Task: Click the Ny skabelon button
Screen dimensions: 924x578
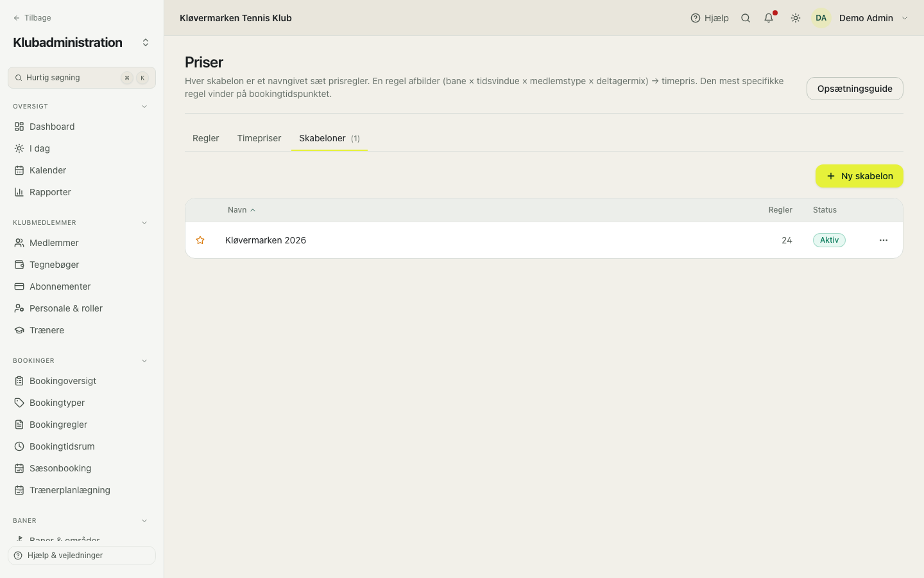Action: pos(859,176)
